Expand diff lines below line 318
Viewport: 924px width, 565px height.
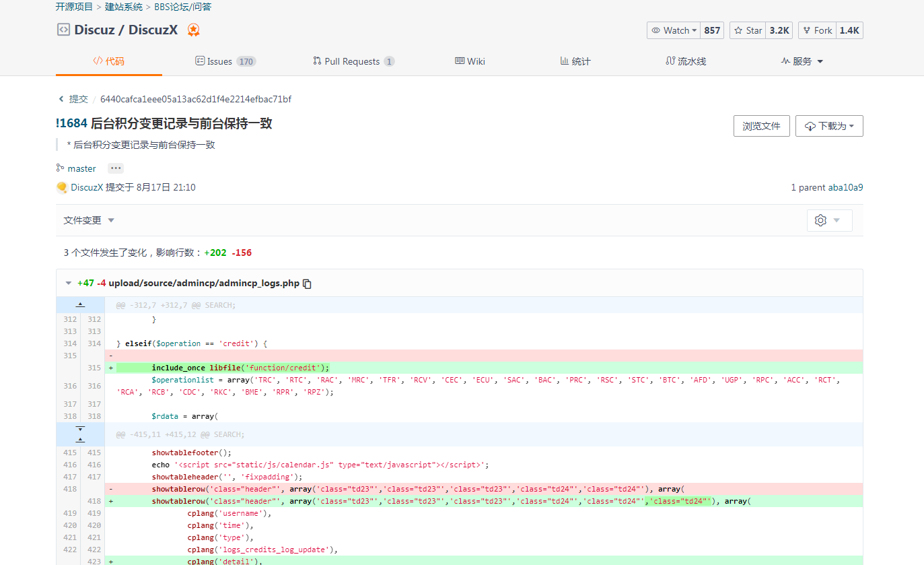[x=80, y=428]
